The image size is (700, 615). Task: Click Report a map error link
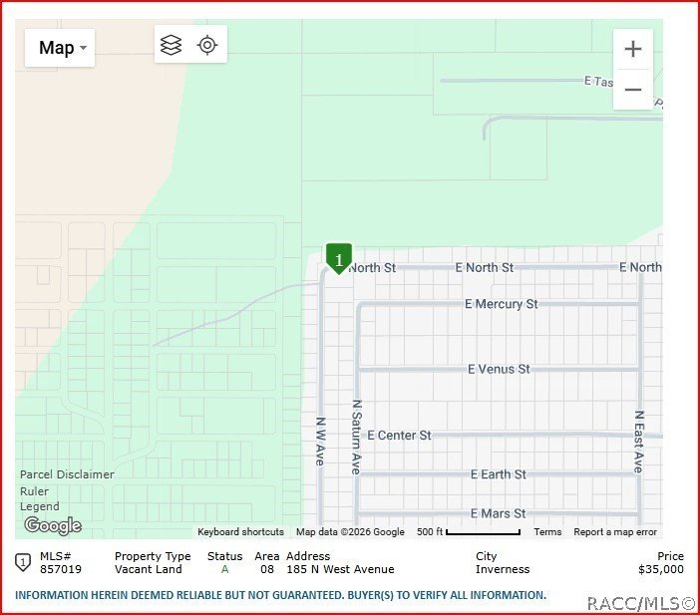coord(615,532)
